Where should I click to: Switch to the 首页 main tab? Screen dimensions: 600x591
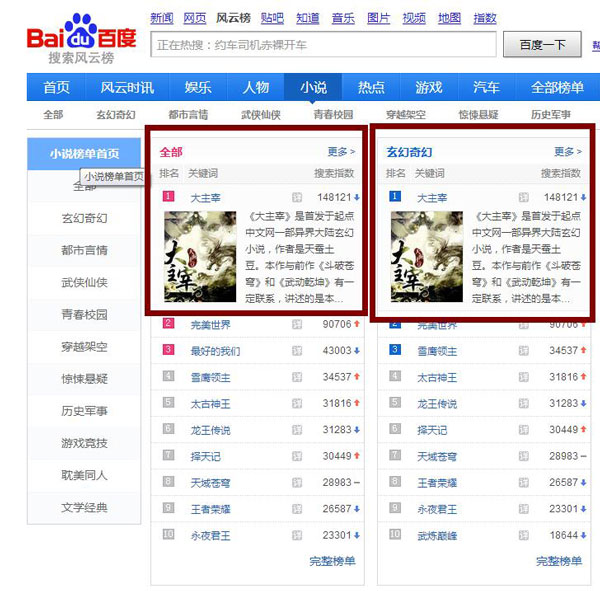pos(56,87)
